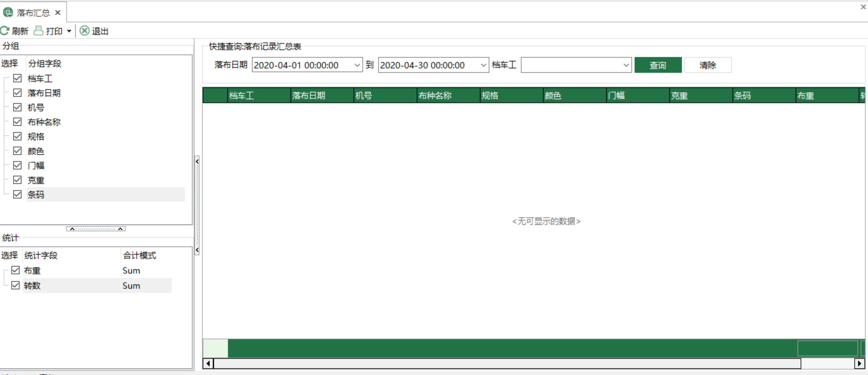Image resolution: width=868 pixels, height=375 pixels.
Task: Click Sum mode for 转数
Action: [x=131, y=286]
